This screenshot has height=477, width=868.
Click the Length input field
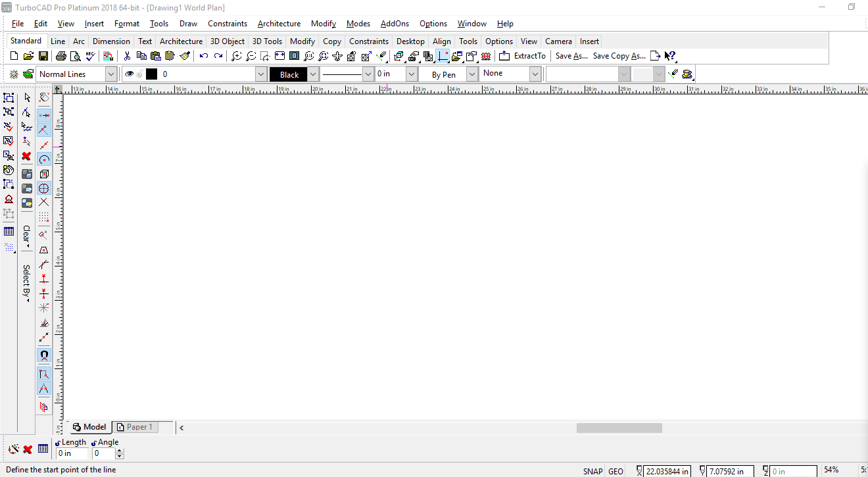click(72, 453)
